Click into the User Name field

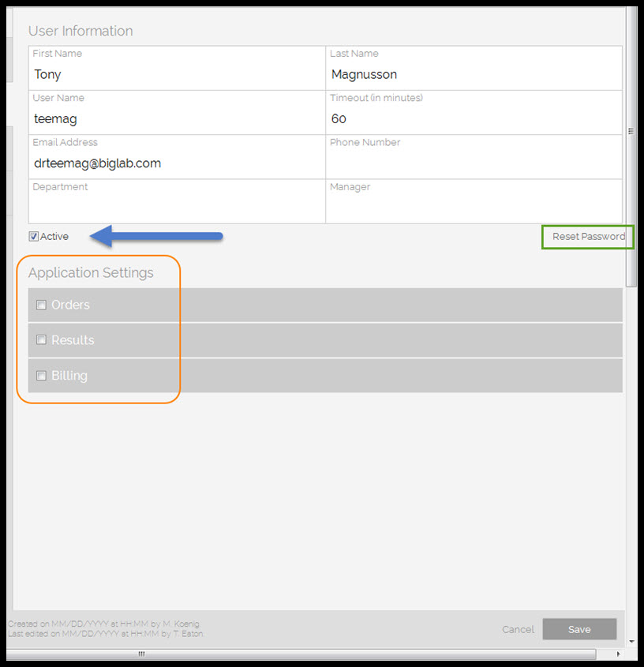coord(177,119)
